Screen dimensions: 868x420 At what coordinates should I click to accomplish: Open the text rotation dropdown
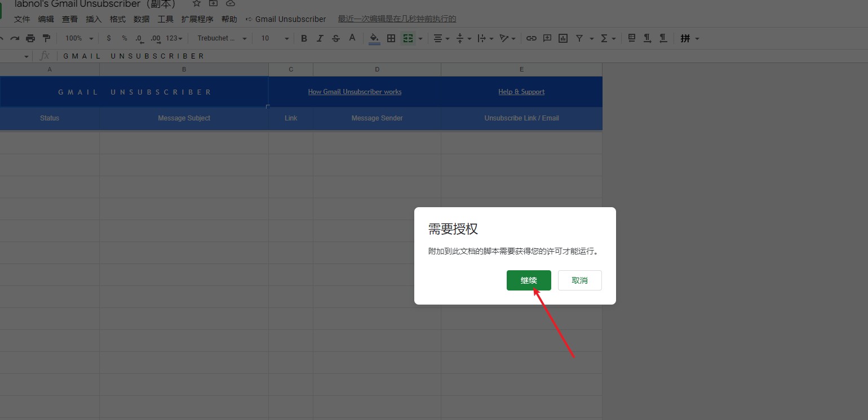point(507,38)
